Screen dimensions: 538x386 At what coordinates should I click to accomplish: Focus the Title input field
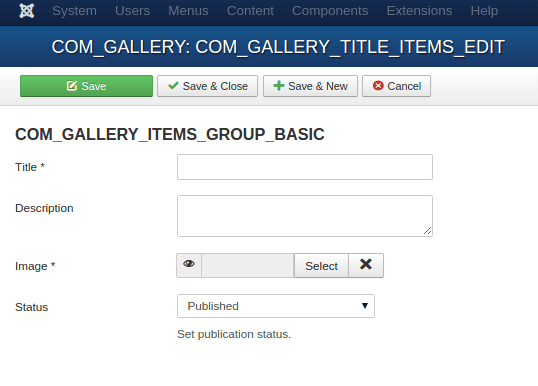click(305, 167)
